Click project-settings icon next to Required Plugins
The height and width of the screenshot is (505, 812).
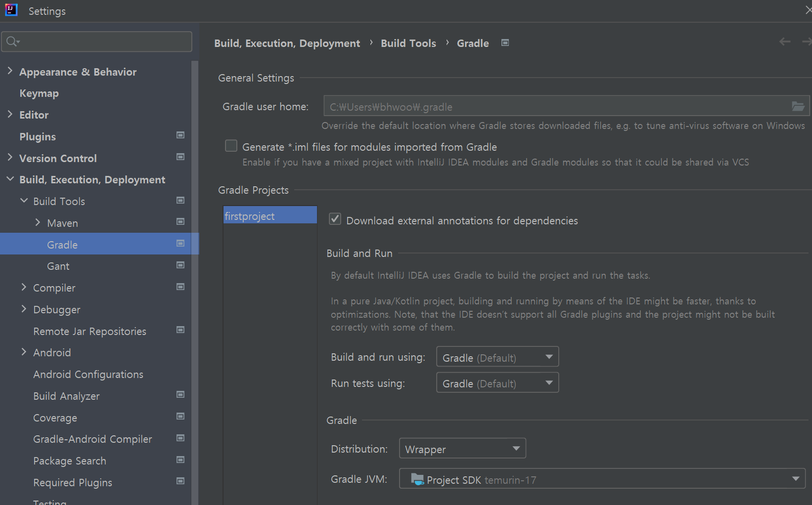point(180,481)
